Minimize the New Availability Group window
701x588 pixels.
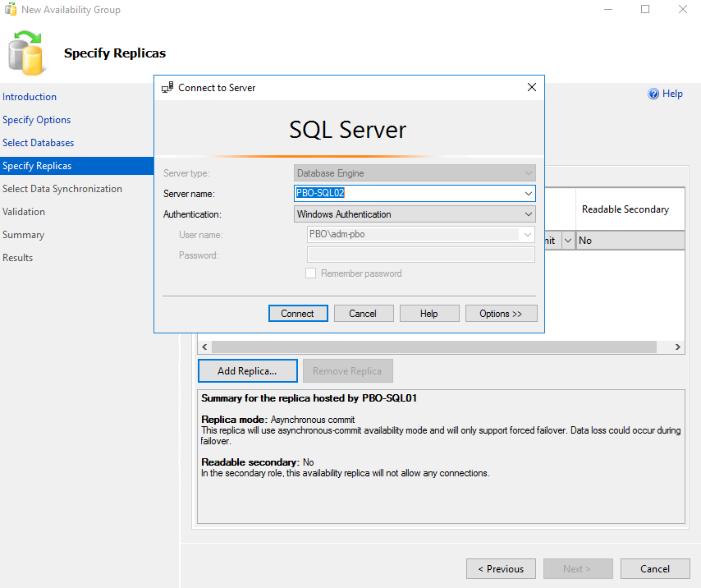pos(608,9)
